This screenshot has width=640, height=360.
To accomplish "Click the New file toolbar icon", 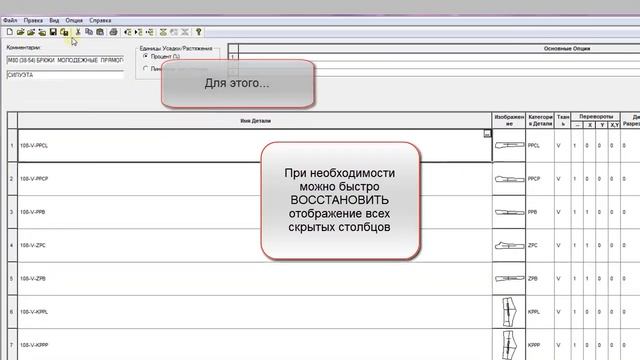I will (10, 32).
